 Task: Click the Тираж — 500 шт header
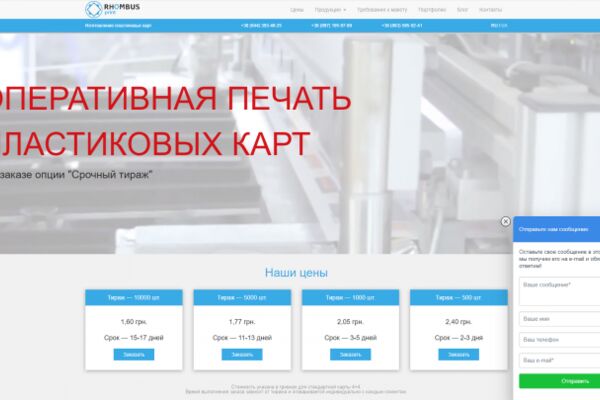coord(459,297)
